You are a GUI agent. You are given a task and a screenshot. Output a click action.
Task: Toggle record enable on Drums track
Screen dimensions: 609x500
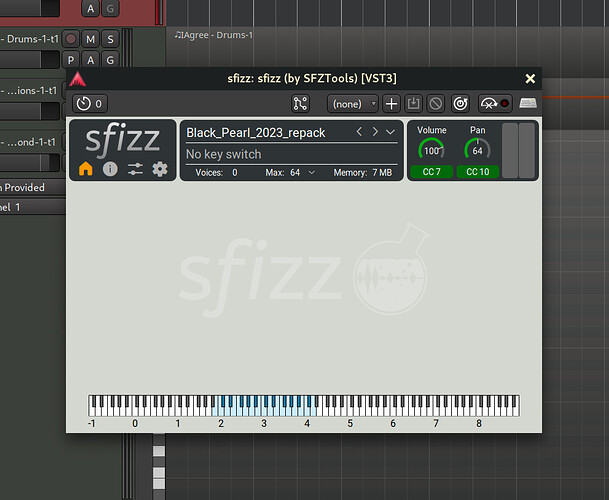70,39
